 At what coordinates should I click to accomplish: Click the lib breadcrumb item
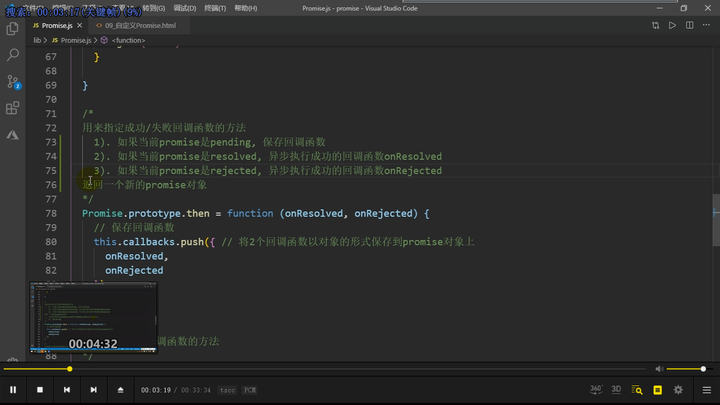37,40
